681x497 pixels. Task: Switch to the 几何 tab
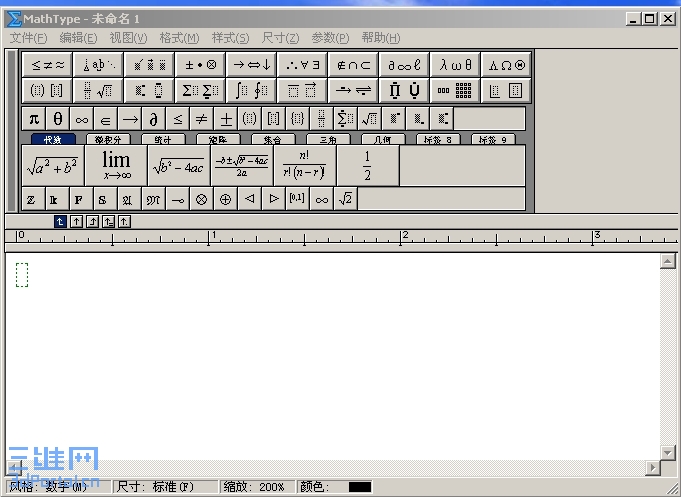[x=383, y=139]
